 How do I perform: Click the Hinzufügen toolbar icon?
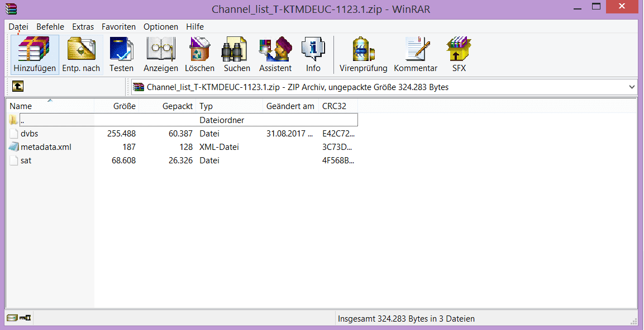[x=35, y=54]
